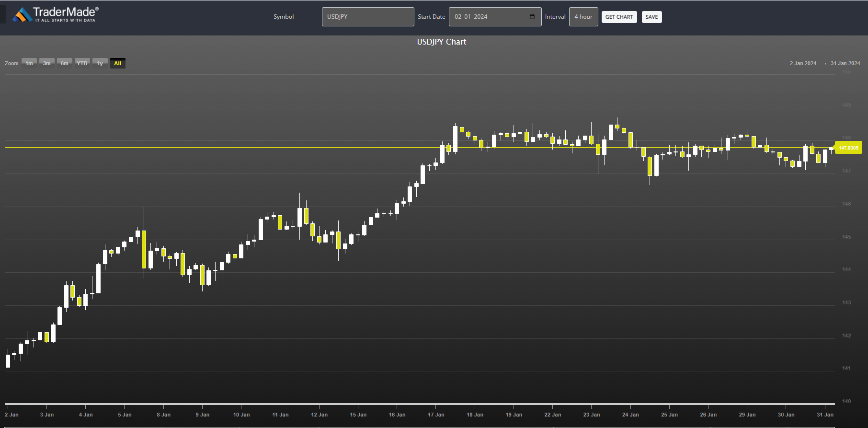The width and height of the screenshot is (868, 428).
Task: Click the 147 y-axis price label
Action: click(846, 171)
